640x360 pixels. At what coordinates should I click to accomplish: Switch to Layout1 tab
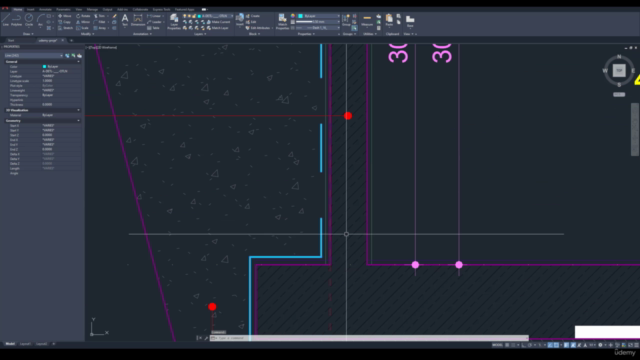tap(25, 344)
